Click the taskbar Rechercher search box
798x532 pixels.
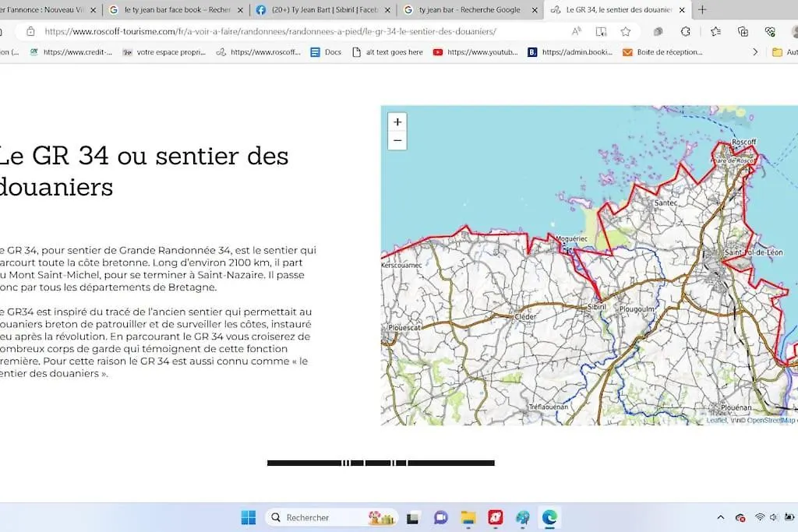tap(332, 518)
